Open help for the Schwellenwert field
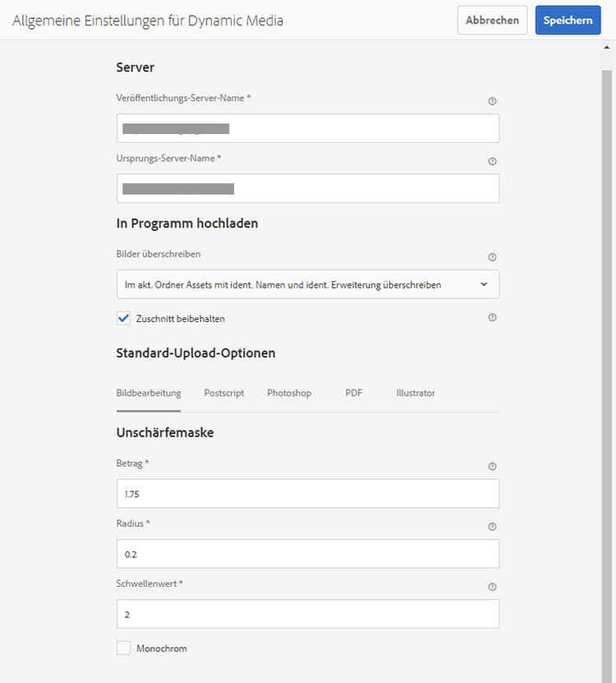Image resolution: width=616 pixels, height=683 pixels. 492,587
